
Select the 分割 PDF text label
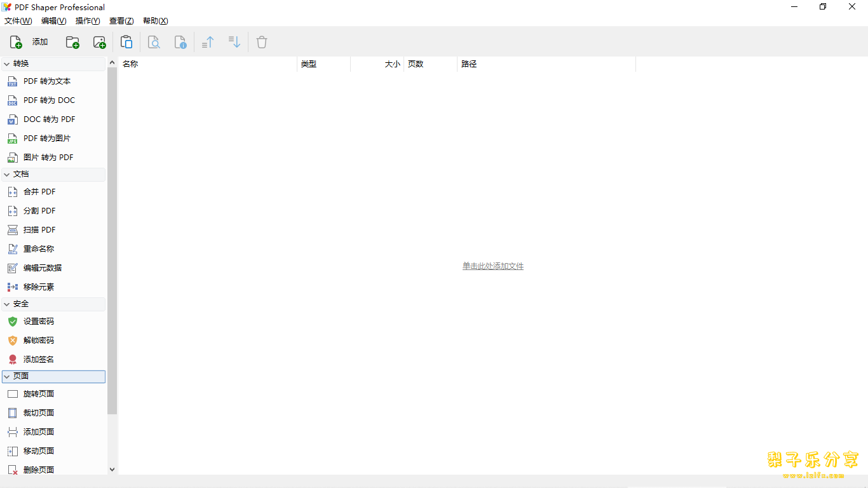[x=39, y=211]
